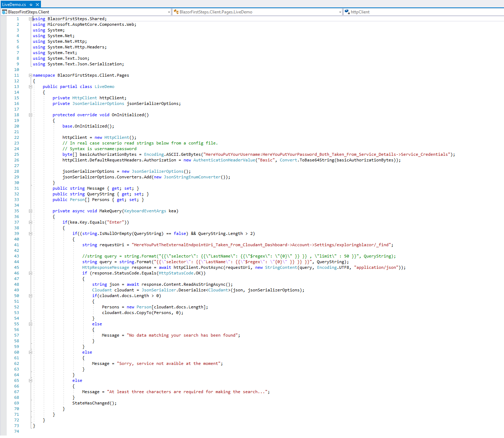Image resolution: width=504 pixels, height=438 pixels.
Task: Click the OnInitialized method name on line 18
Action: (128, 115)
